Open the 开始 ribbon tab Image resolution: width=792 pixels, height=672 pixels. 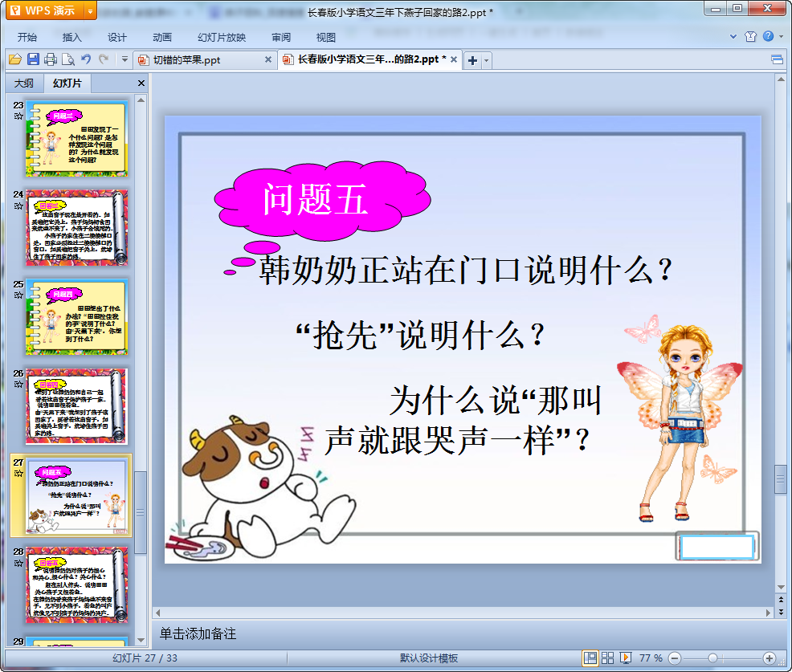point(27,38)
